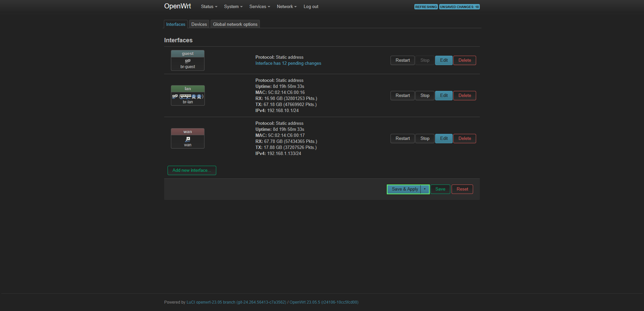Restart the lan interface

tap(403, 96)
